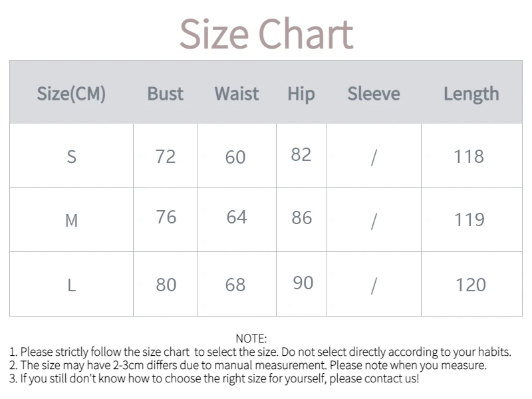Click the bust value 72
This screenshot has height=399, width=532.
click(x=165, y=156)
